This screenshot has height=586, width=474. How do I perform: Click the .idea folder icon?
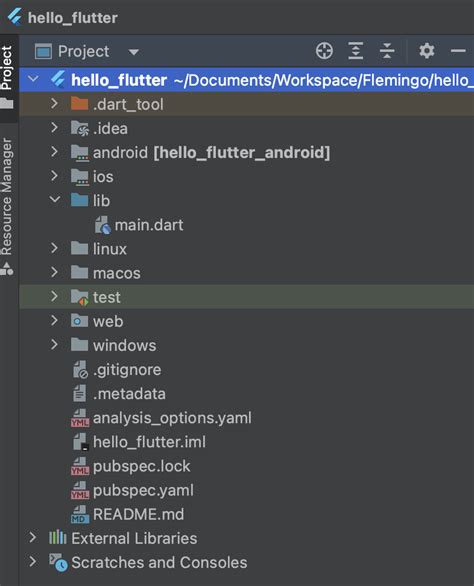[80, 128]
